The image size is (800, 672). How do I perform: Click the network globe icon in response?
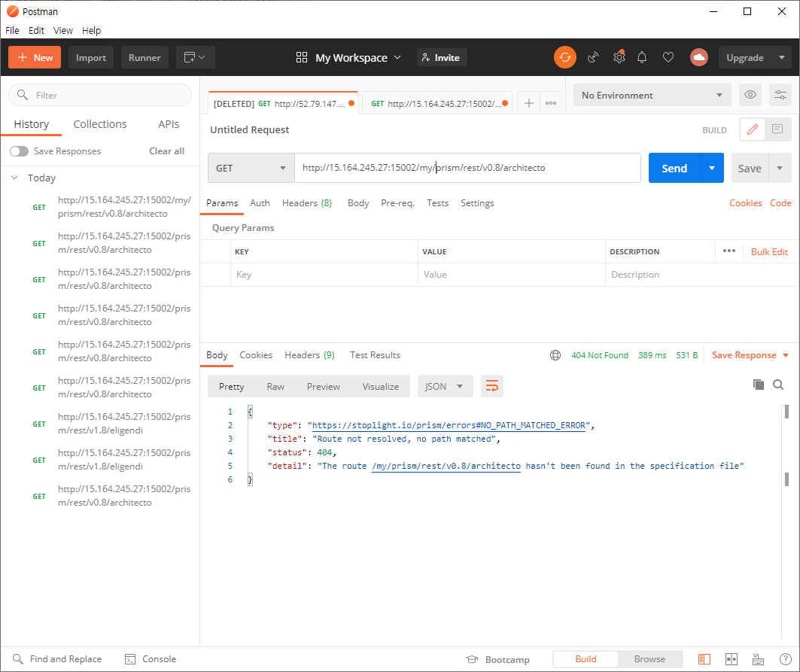click(x=555, y=355)
